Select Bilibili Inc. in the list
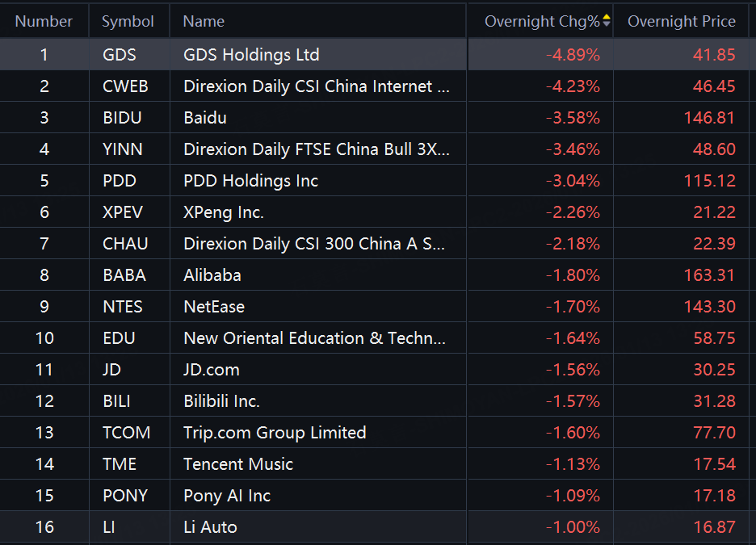The width and height of the screenshot is (756, 545). pyautogui.click(x=221, y=401)
